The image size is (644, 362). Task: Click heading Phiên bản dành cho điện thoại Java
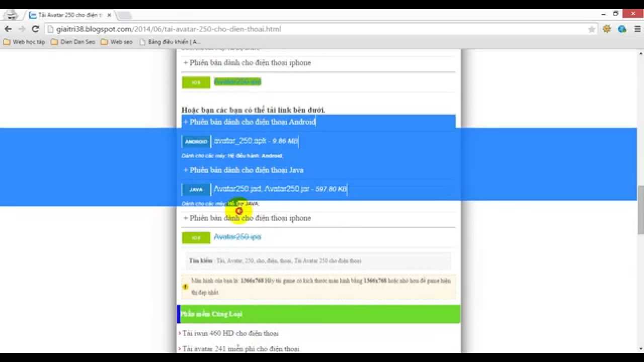pos(244,170)
